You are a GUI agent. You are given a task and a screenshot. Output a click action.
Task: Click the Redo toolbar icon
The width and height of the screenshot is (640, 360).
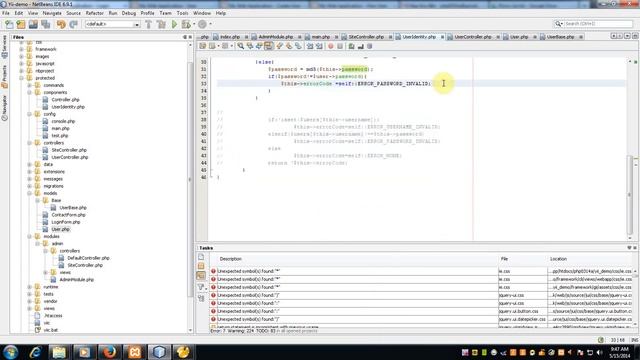click(73, 24)
